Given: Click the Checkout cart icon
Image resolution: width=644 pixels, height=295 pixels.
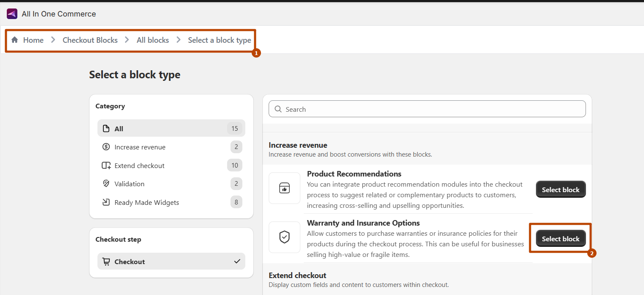Looking at the screenshot, I should (106, 262).
